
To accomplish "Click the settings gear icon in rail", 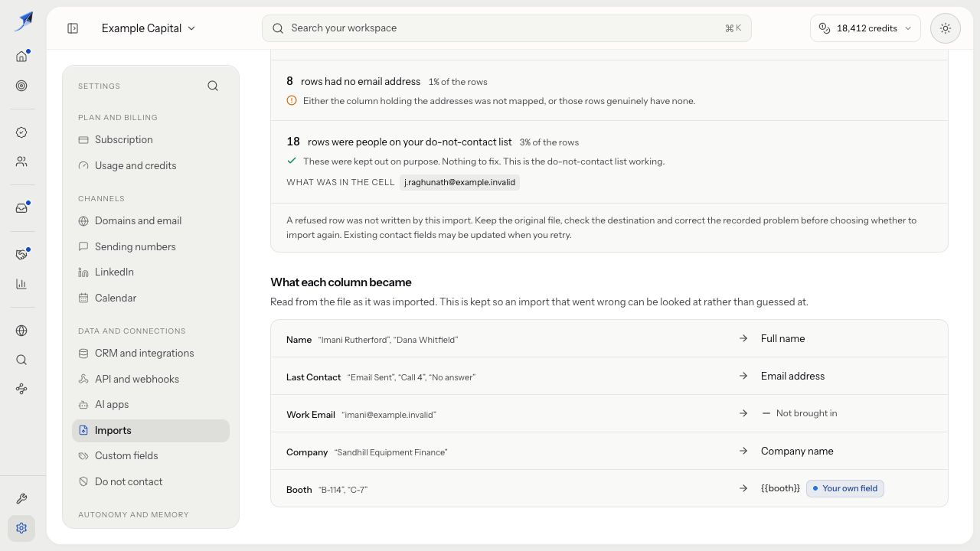I will point(21,528).
